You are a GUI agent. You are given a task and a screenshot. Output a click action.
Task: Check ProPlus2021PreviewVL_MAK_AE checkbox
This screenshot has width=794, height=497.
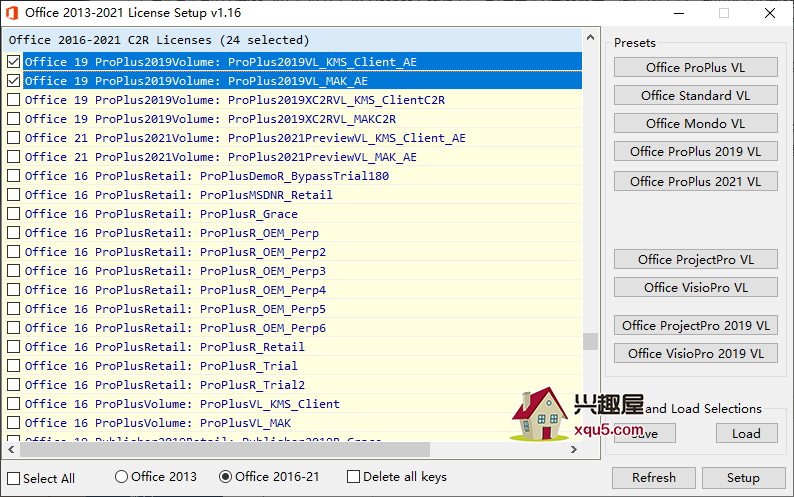coord(14,157)
